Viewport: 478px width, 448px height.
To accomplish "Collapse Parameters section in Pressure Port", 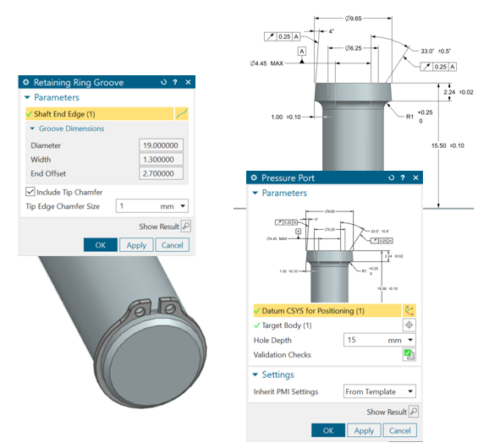I will pyautogui.click(x=255, y=193).
